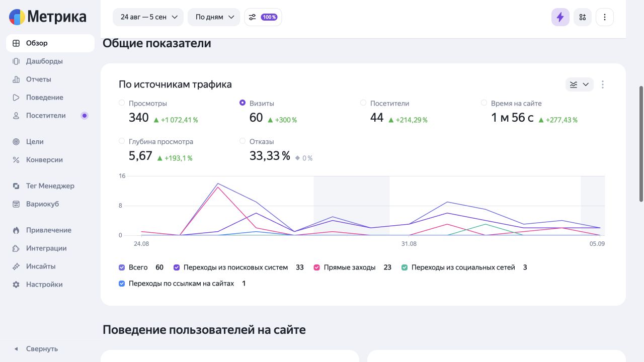Toggle the Переходы из социальных сетей checkbox

(405, 267)
